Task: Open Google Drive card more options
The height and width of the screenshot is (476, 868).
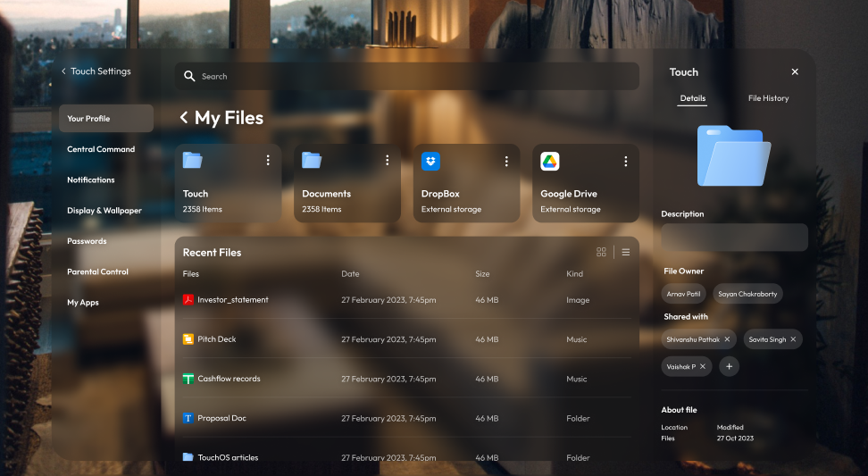Action: pyautogui.click(x=626, y=161)
